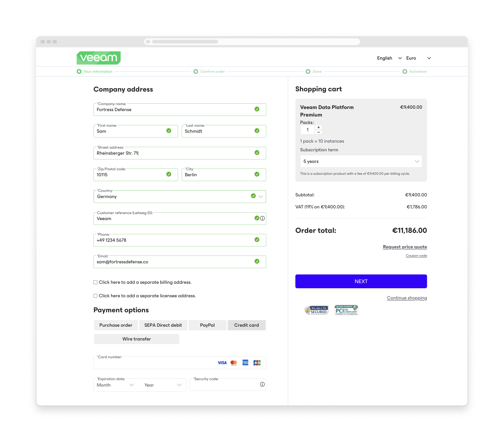Open the Coupon code link
The height and width of the screenshot is (442, 504).
coord(416,256)
